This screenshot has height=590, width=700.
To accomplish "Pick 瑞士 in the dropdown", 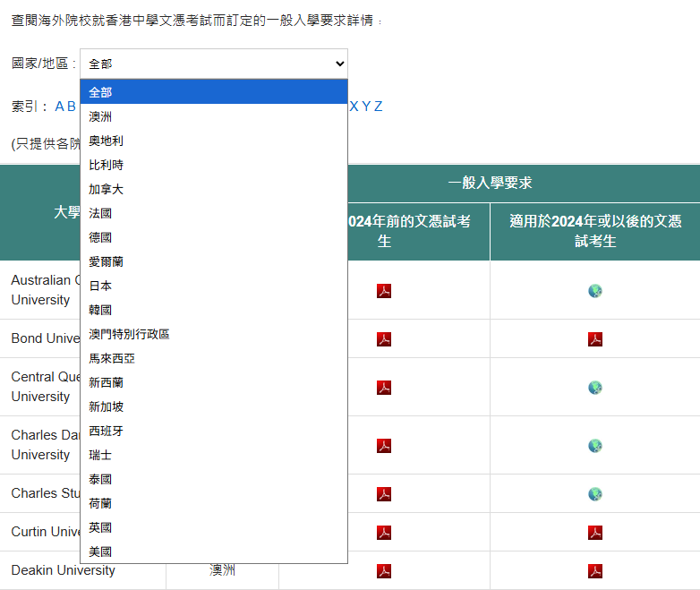I will [x=214, y=455].
